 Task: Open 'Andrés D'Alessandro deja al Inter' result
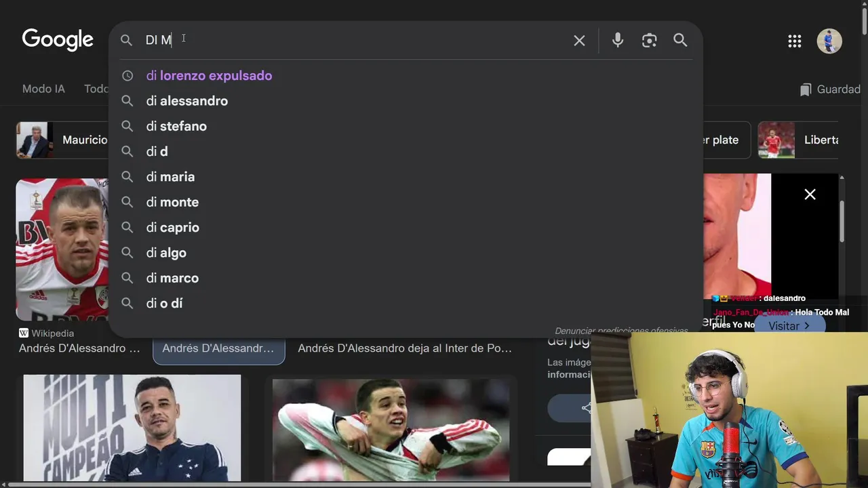click(405, 348)
